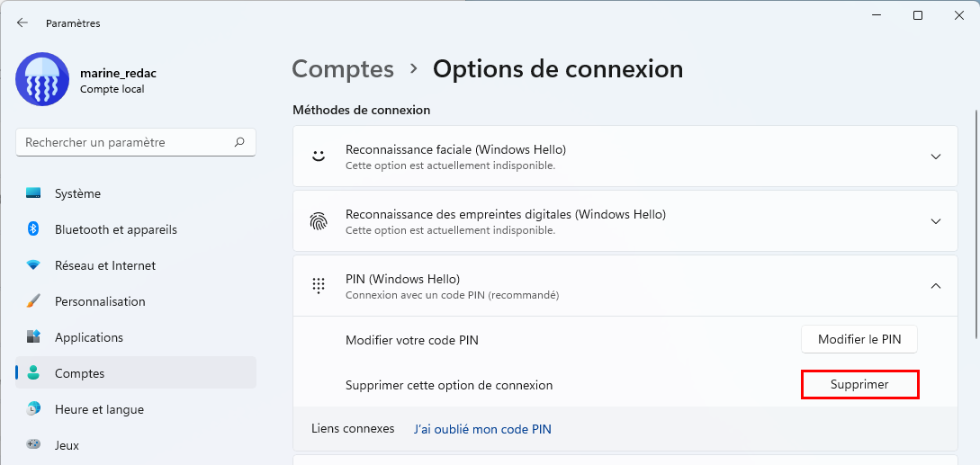Viewport: 980px width, 465px height.
Task: Click the gamepad Jeux icon
Action: 33,444
